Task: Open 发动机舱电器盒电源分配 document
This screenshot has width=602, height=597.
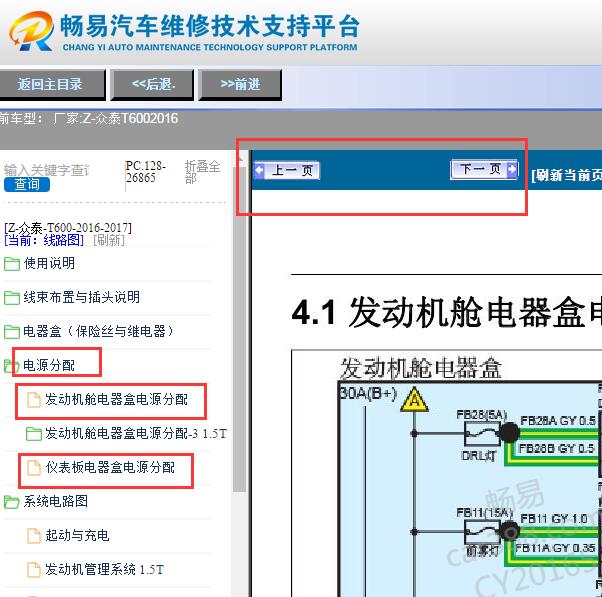Action: pos(116,399)
